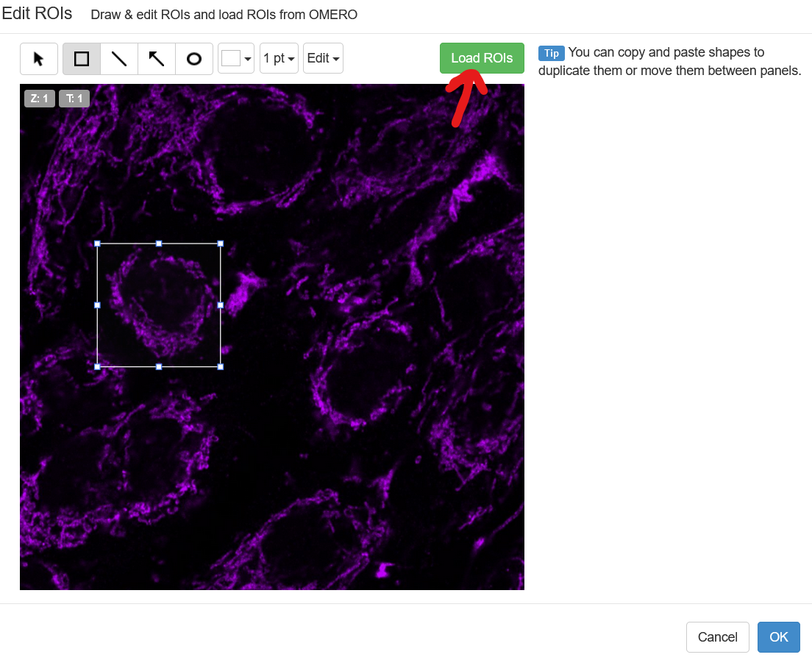
Task: Click the right-middle handle of the rectangle ROI
Action: coord(221,305)
